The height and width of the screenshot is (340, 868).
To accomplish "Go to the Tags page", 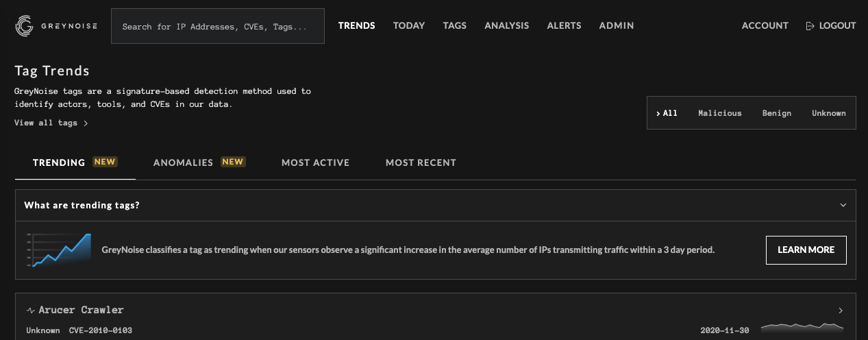I will pos(455,26).
